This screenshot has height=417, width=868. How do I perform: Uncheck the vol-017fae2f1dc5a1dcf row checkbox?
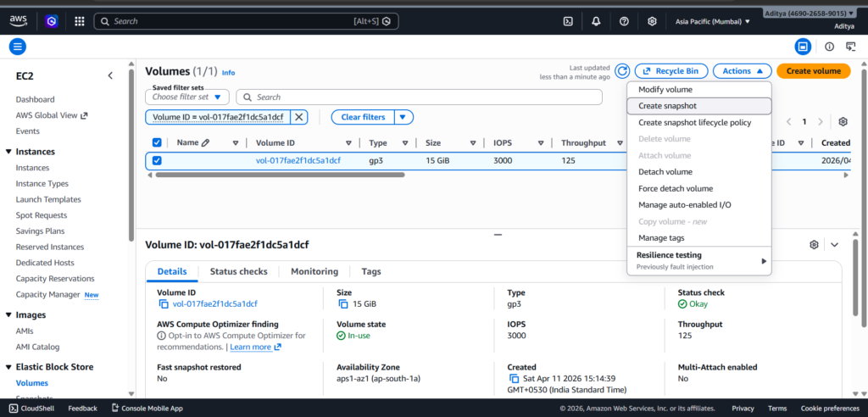tap(157, 160)
